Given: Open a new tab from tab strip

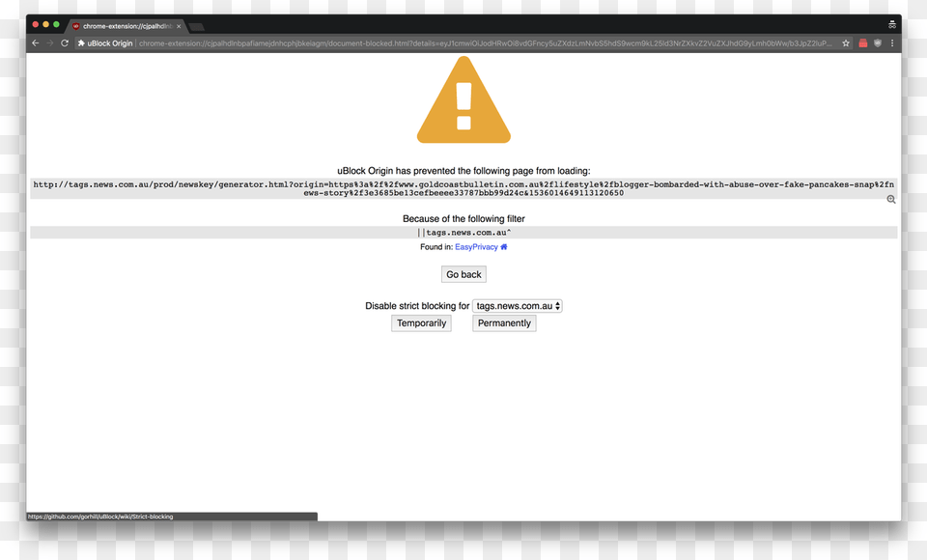Looking at the screenshot, I should [196, 26].
